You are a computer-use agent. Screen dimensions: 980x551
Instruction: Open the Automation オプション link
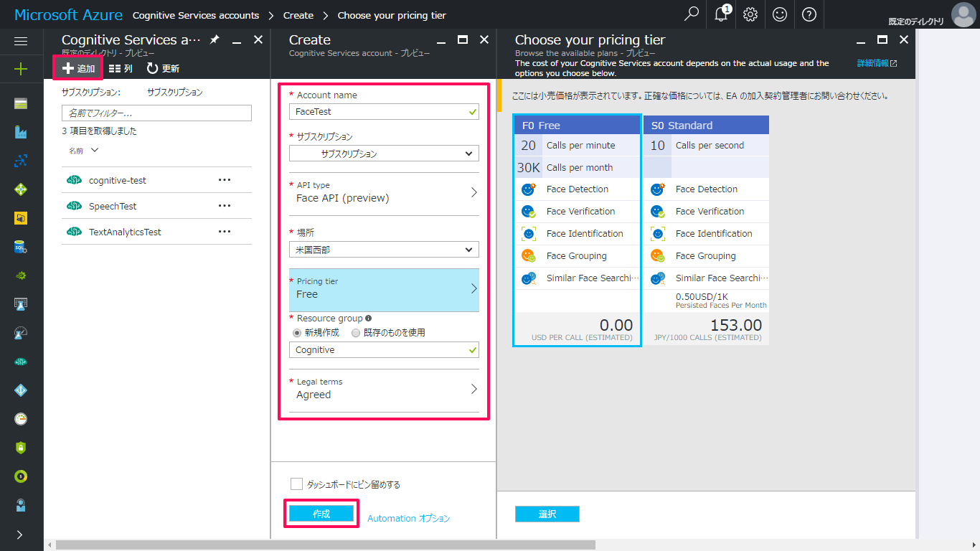coord(409,518)
